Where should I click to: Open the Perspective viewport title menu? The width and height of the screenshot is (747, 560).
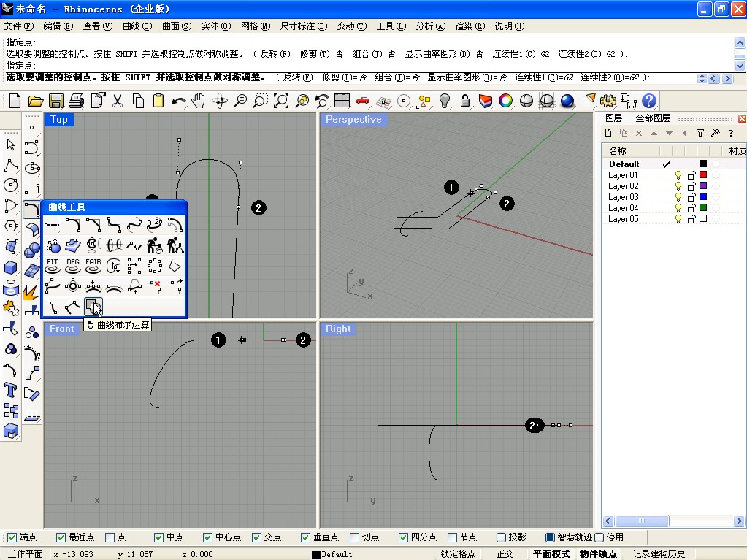353,120
